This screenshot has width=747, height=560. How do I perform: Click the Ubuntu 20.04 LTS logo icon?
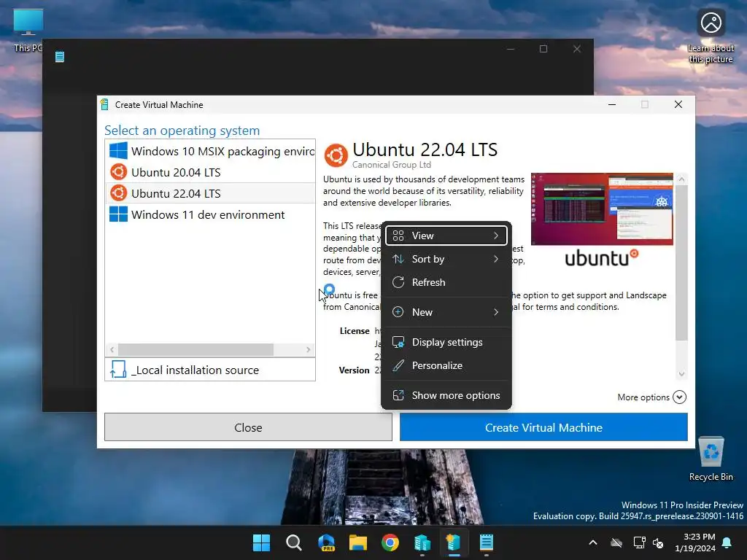[x=118, y=172]
